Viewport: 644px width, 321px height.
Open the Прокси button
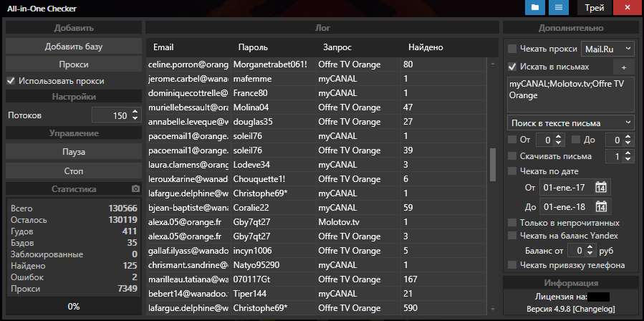[x=74, y=64]
